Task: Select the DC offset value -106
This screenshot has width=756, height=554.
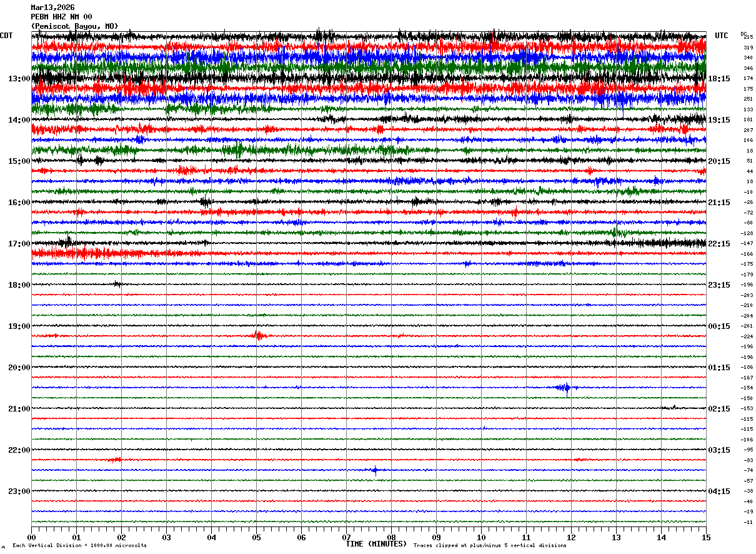Action: (x=747, y=440)
